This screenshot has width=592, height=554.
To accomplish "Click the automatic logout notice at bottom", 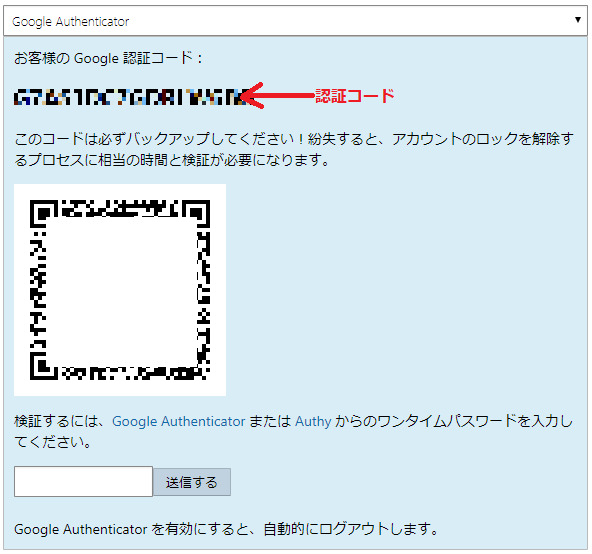I will point(226,529).
